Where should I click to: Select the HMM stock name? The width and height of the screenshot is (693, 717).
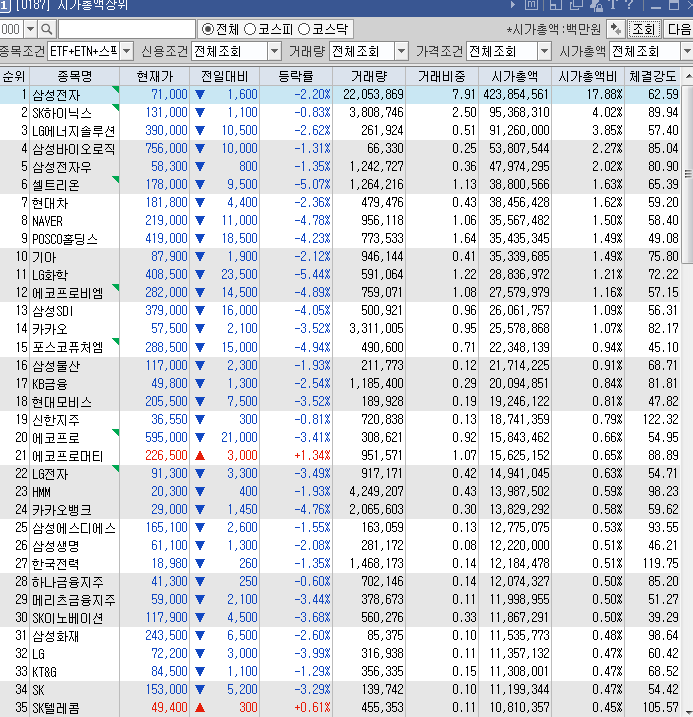point(41,492)
